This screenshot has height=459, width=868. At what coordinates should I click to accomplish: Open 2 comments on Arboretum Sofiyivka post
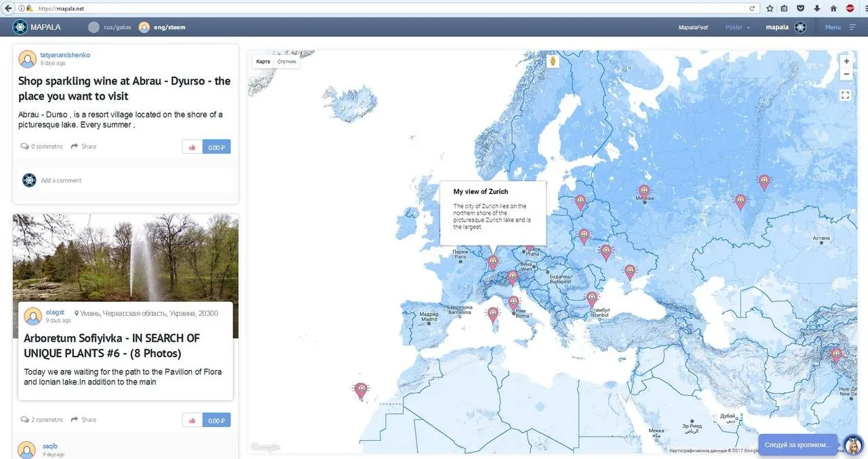coord(42,420)
